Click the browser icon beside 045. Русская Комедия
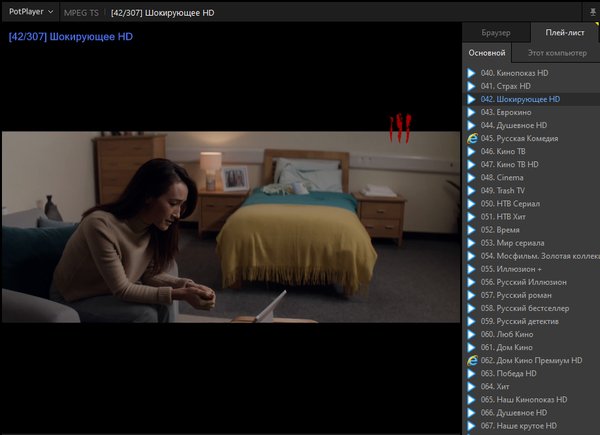 click(x=472, y=138)
